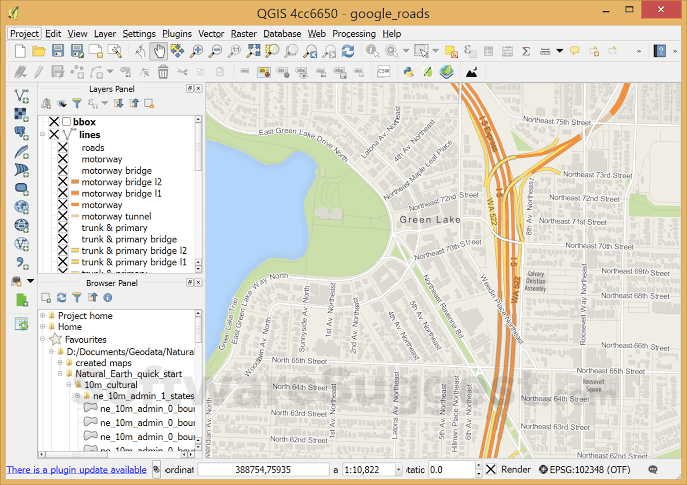
Task: Click the orange motorway bridge l2 swatch
Action: (76, 182)
